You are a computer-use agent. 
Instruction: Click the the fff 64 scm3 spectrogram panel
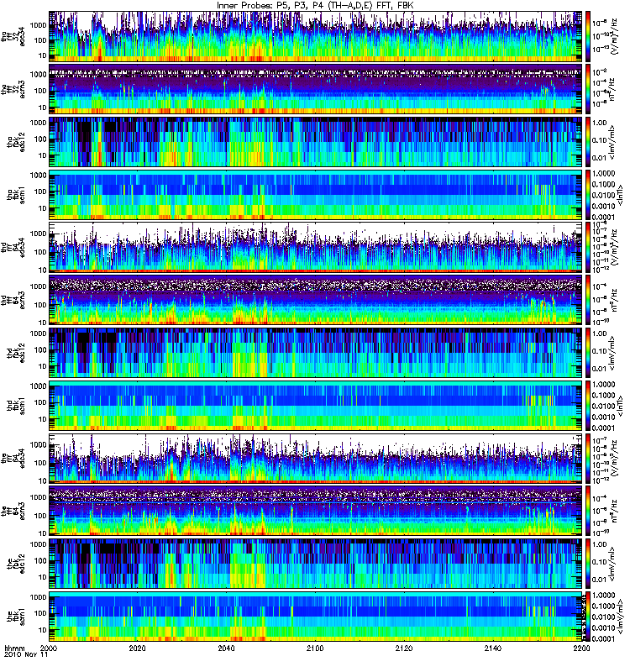point(316,511)
